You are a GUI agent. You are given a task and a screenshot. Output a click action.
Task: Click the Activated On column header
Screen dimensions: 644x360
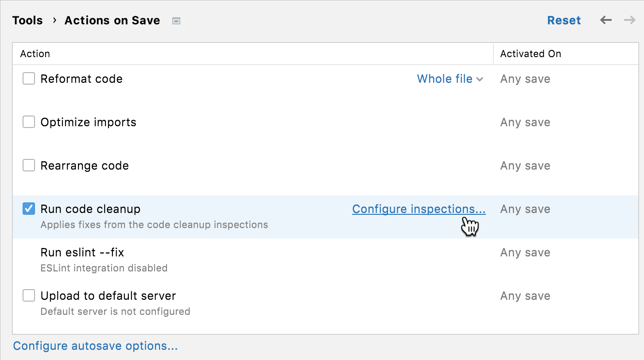click(530, 54)
